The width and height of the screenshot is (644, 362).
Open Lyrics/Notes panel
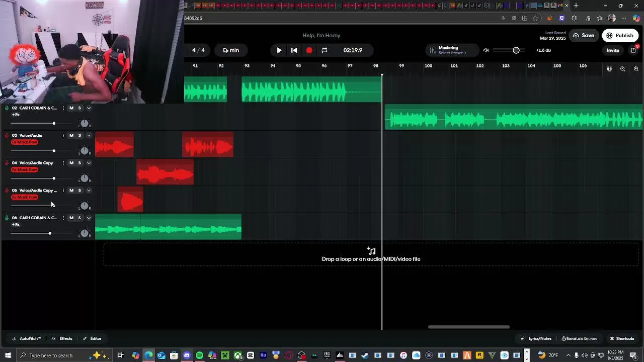point(536,338)
